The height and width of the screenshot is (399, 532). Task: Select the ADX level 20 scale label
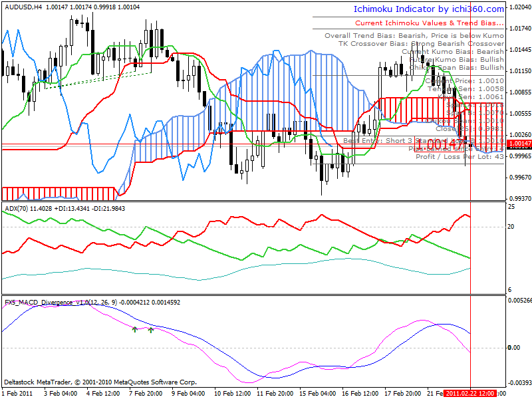coord(511,227)
